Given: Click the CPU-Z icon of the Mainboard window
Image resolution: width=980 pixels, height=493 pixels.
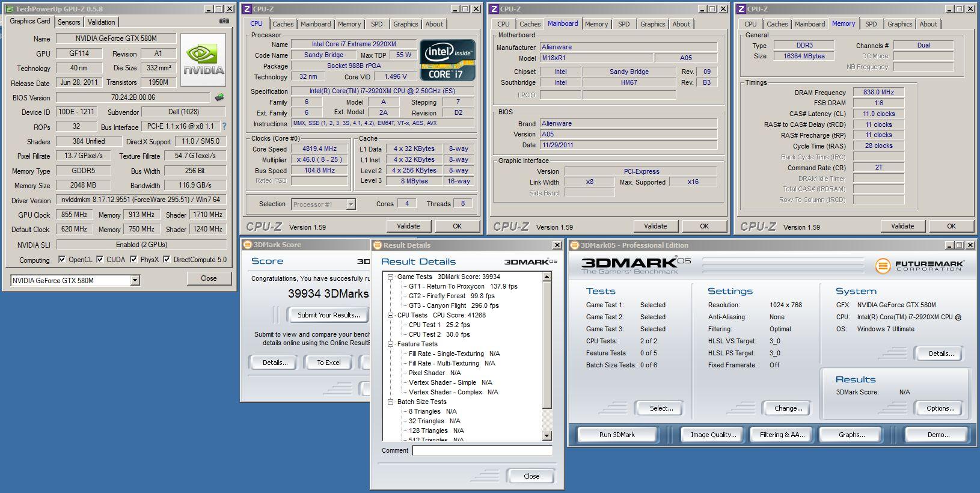Looking at the screenshot, I should tap(494, 9).
